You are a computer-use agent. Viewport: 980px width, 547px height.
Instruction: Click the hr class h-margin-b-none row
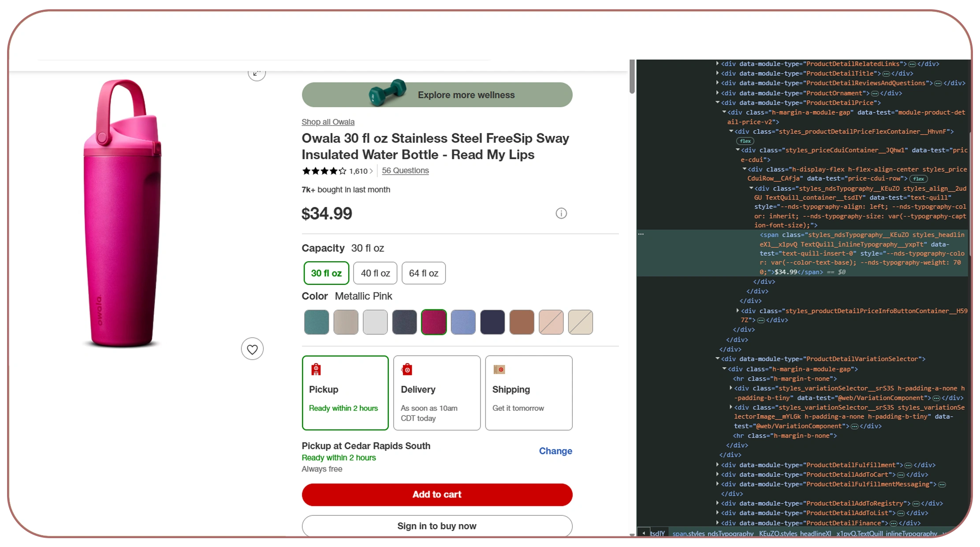coord(785,436)
